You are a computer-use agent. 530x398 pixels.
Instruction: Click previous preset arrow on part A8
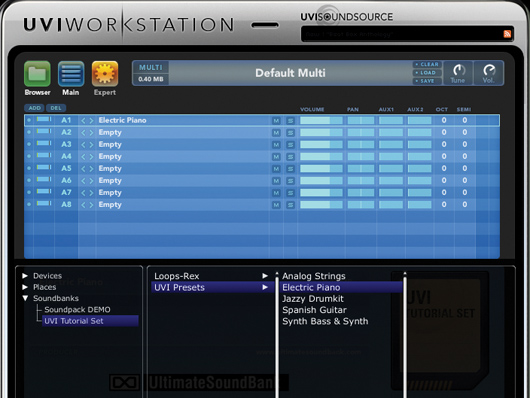tap(83, 205)
